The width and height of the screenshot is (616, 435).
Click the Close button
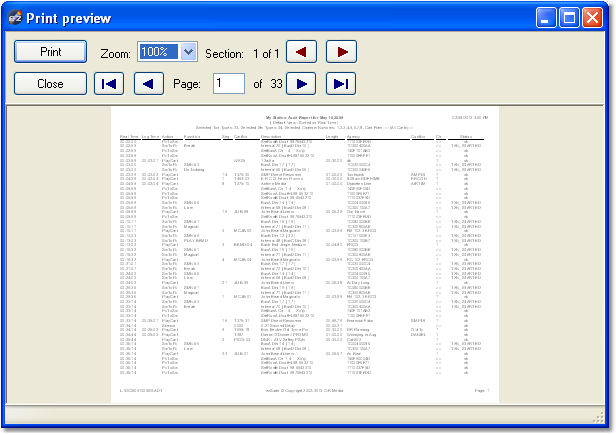tap(50, 84)
